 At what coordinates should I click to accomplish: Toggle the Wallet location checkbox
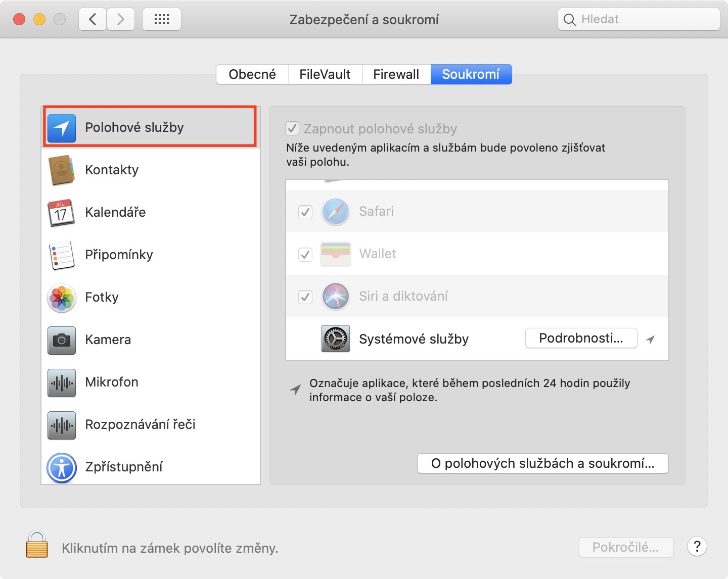(x=305, y=254)
